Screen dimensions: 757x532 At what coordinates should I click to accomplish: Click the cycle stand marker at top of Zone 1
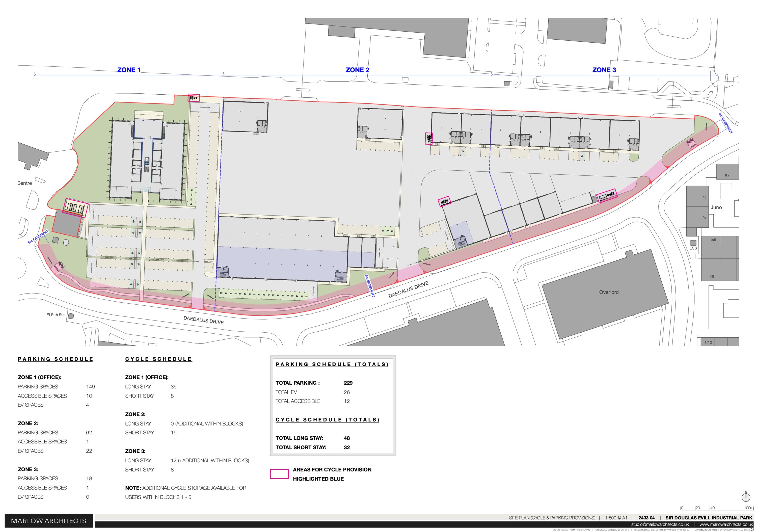pyautogui.click(x=194, y=98)
